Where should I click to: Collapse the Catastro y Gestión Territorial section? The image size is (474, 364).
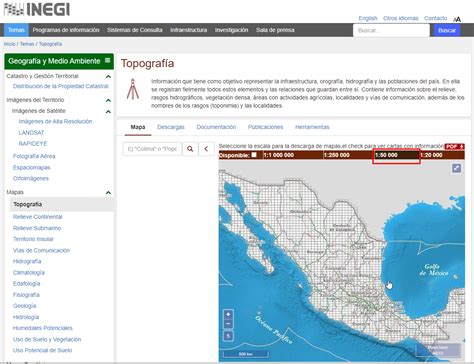tap(108, 76)
